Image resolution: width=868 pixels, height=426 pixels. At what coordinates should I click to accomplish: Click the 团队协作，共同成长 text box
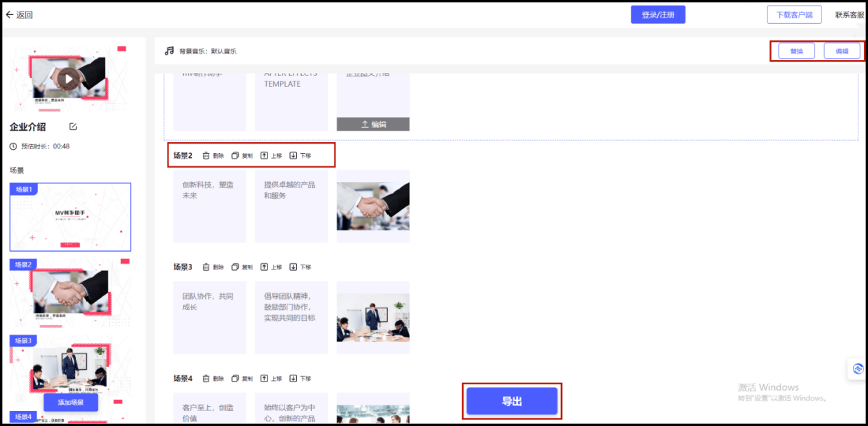pyautogui.click(x=209, y=317)
